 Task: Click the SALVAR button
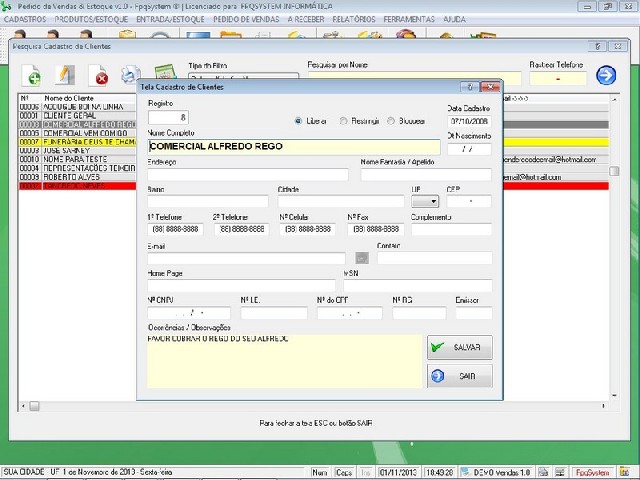click(460, 347)
